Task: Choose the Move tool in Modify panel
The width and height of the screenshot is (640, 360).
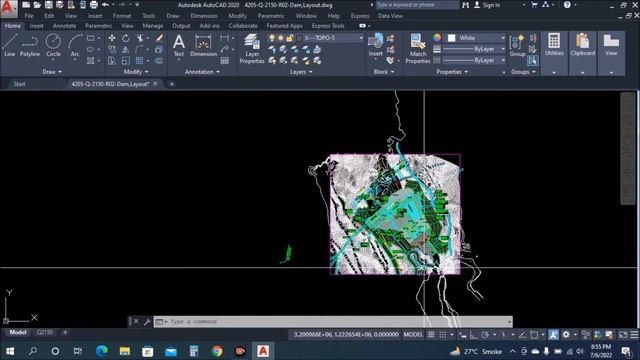Action: (x=111, y=38)
